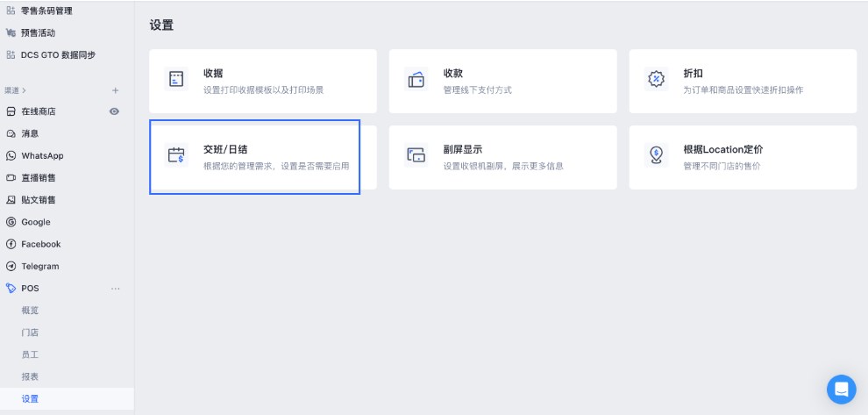Click the shift/daily closing (交班/日结) calendar icon
868x415 pixels.
[176, 156]
